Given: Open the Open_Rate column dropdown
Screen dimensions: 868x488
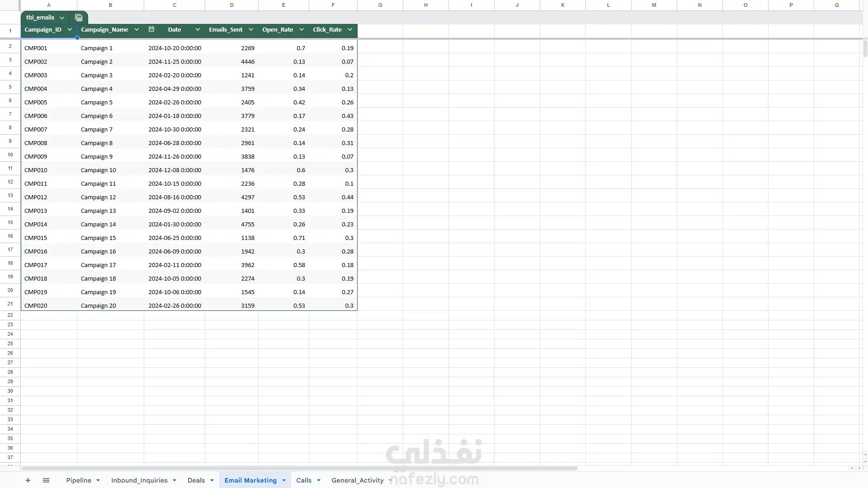Looking at the screenshot, I should click(x=302, y=29).
